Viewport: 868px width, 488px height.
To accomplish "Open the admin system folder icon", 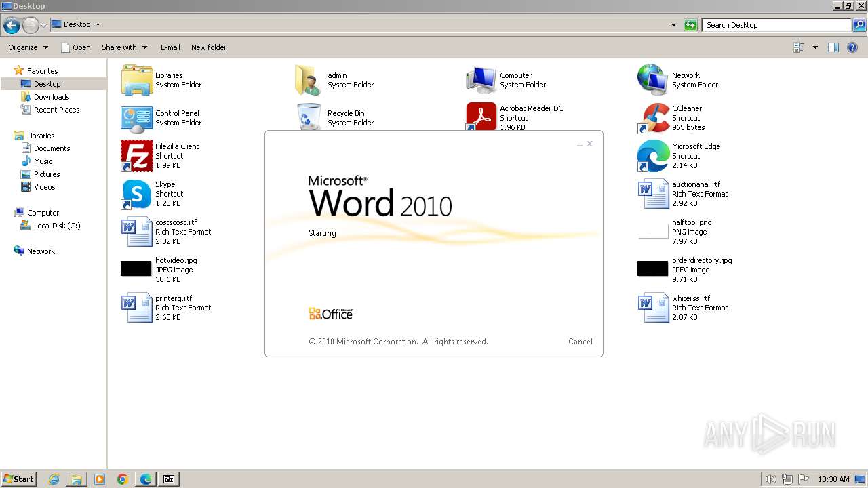I will (x=309, y=80).
